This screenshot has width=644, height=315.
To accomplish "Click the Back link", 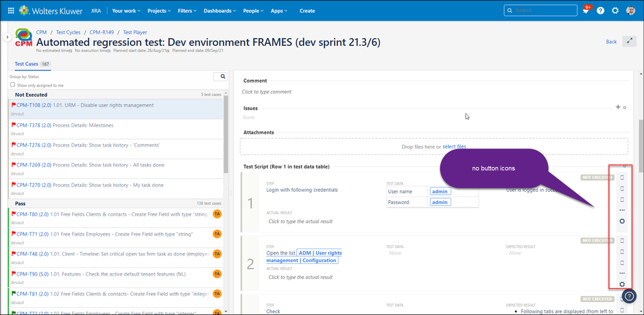I will (x=611, y=41).
